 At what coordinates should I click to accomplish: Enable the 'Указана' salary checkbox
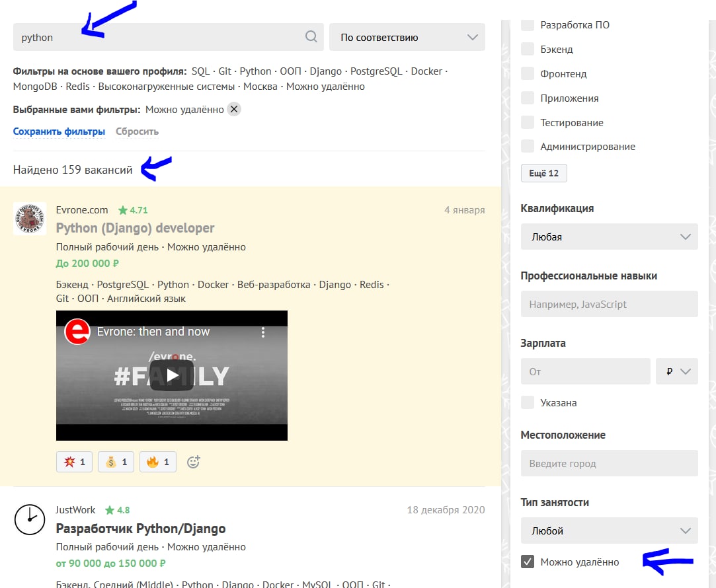(x=528, y=402)
